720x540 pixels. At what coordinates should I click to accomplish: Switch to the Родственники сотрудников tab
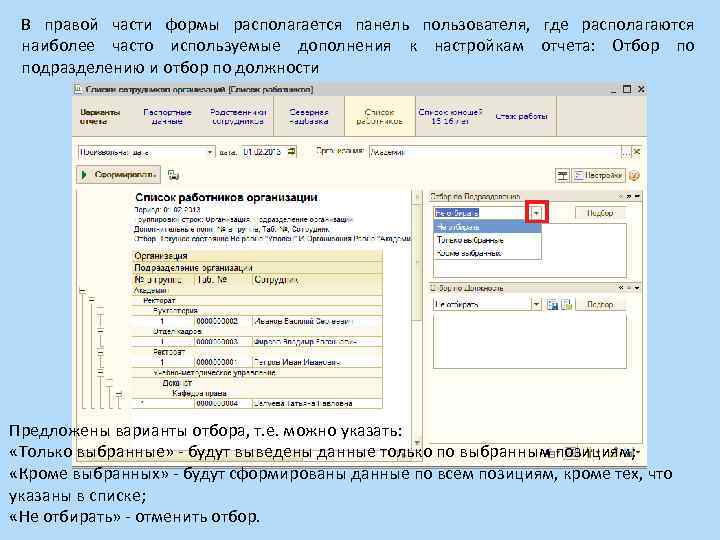pyautogui.click(x=238, y=116)
